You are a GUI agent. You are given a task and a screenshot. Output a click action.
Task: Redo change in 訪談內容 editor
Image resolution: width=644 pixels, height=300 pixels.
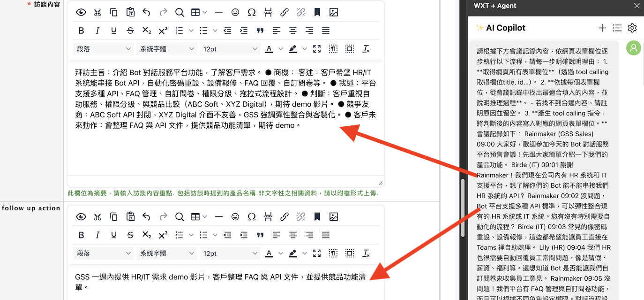163,13
